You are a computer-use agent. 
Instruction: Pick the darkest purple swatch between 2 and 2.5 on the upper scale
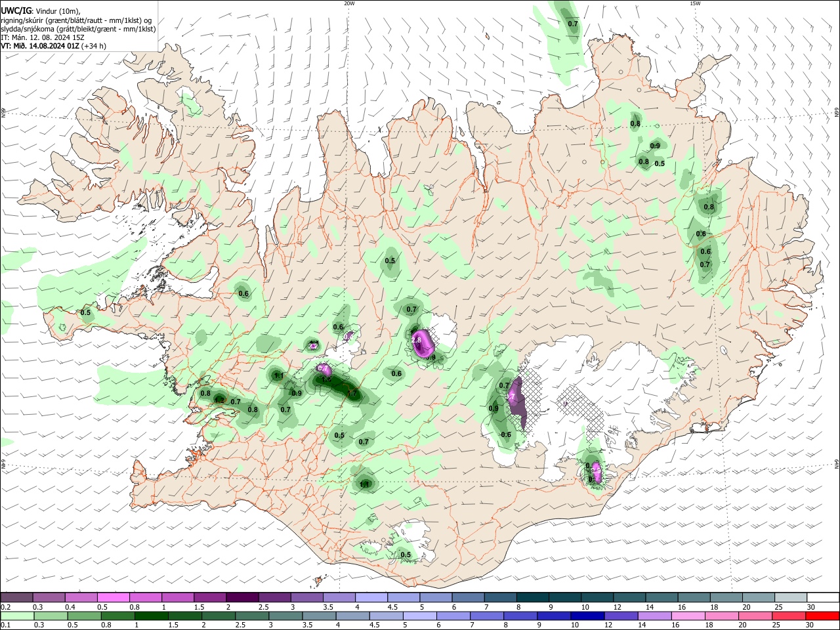click(241, 597)
